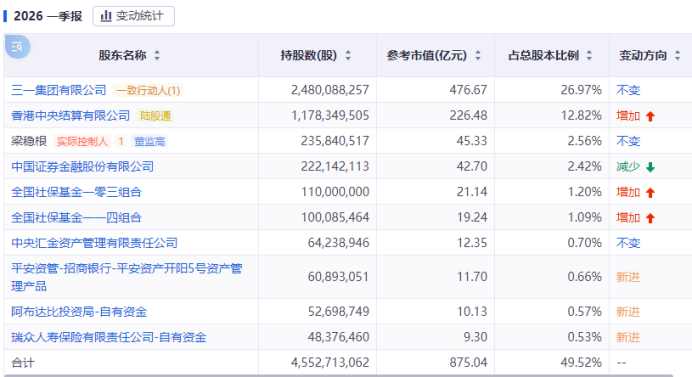Click total share count 4,552,713,062
The height and width of the screenshot is (377, 692).
pyautogui.click(x=330, y=363)
